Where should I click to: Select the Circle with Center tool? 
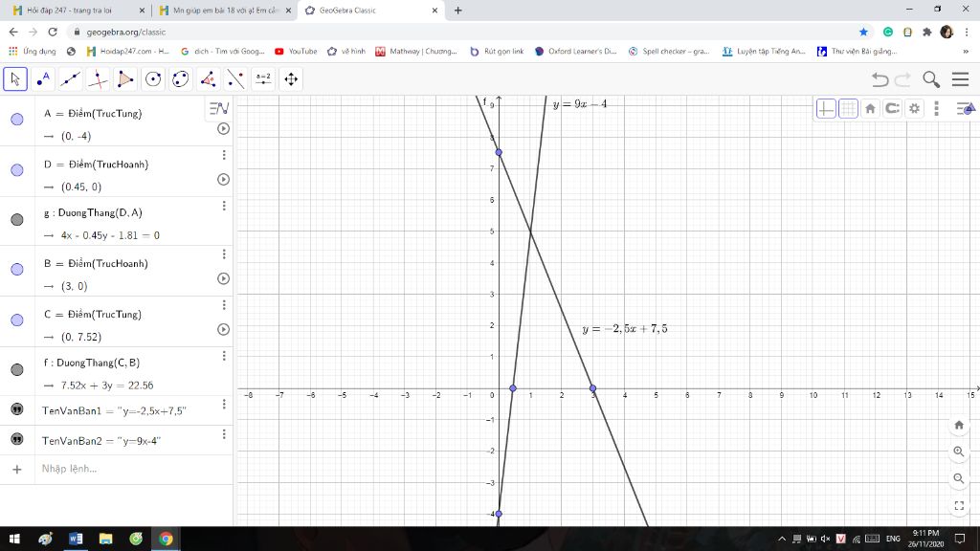[153, 79]
